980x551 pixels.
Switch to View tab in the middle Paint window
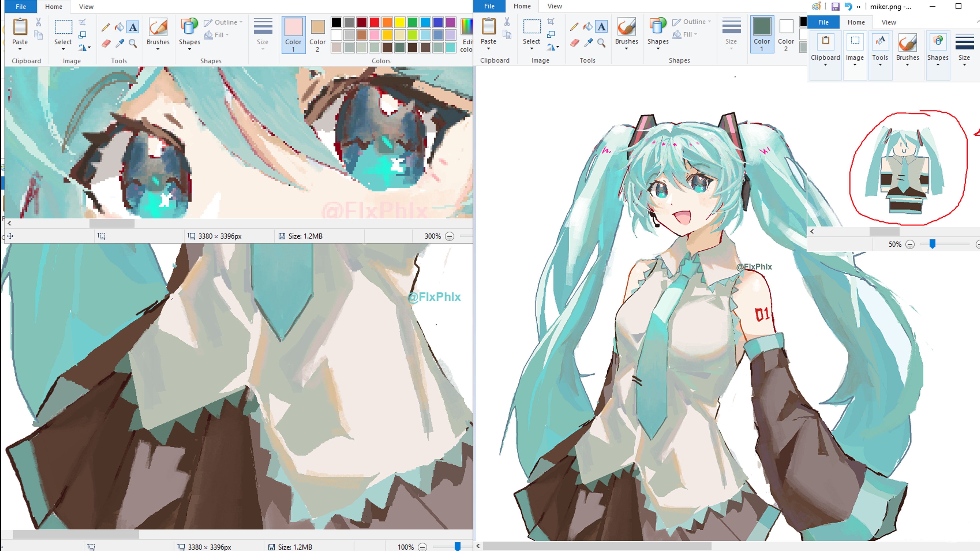click(x=555, y=6)
